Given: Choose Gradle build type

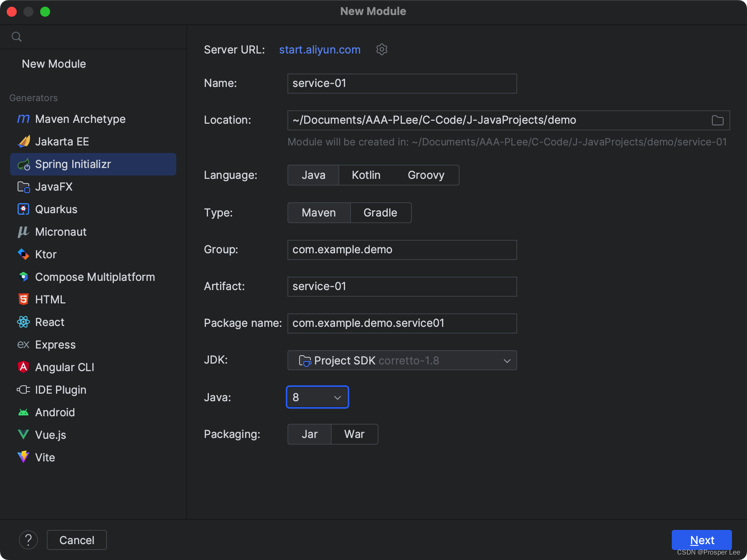Looking at the screenshot, I should coord(380,213).
